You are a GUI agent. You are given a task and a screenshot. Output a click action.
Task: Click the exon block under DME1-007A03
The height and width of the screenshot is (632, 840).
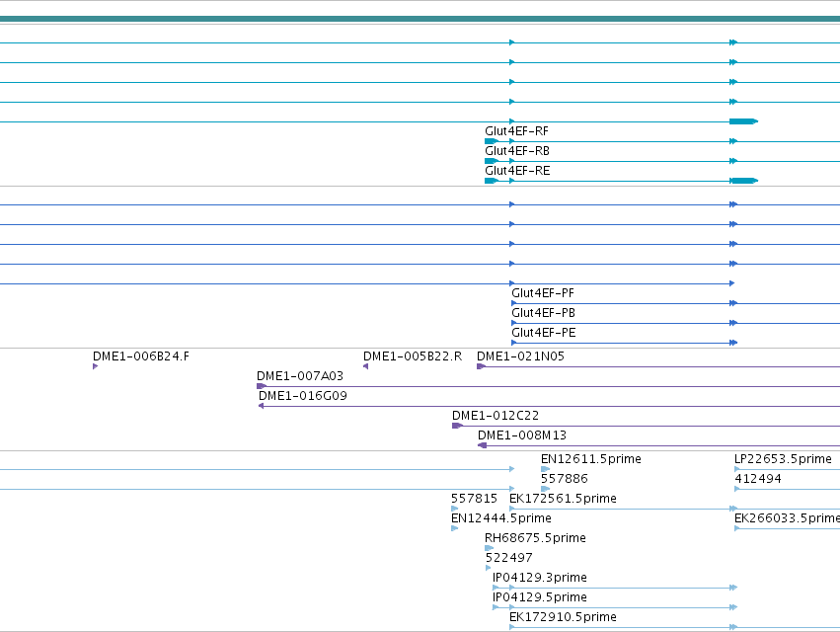coord(262,386)
